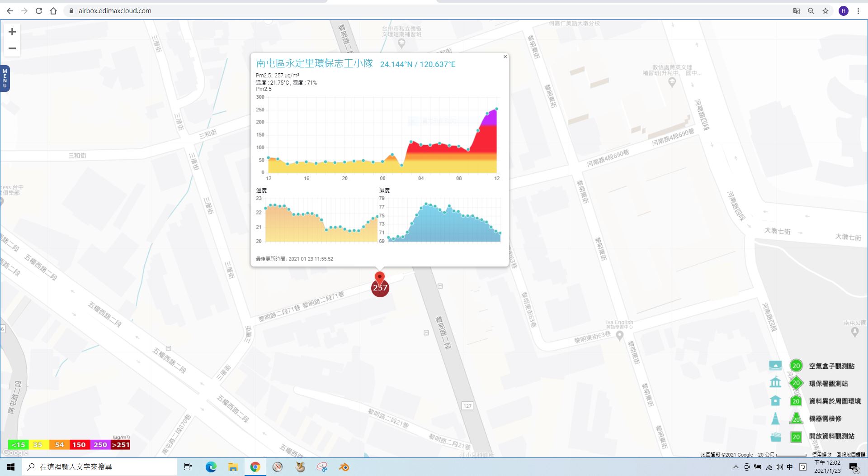Open Chrome three-dot menu

pos(858,11)
